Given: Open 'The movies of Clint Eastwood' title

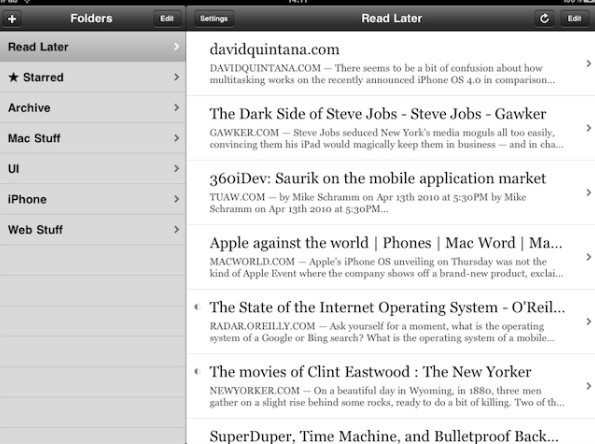Looking at the screenshot, I should pos(370,372).
